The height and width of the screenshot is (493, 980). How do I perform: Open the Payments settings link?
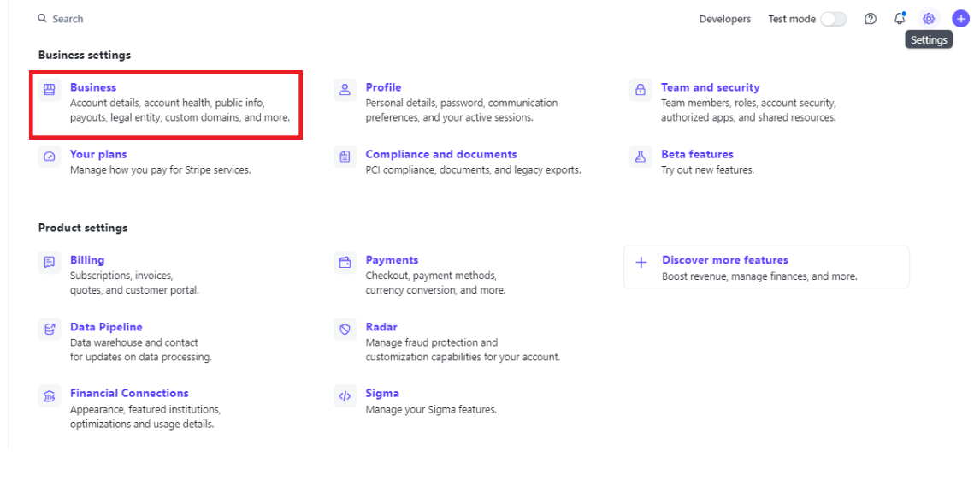pos(392,259)
